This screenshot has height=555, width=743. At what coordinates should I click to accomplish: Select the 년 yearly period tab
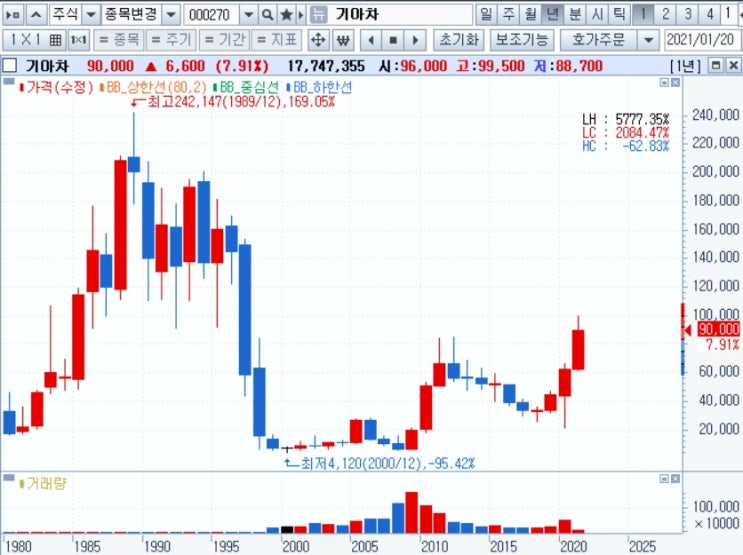(553, 14)
